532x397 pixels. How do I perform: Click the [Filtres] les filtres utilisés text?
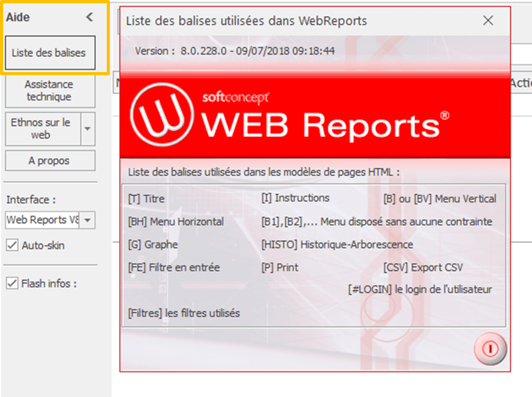coord(184,313)
